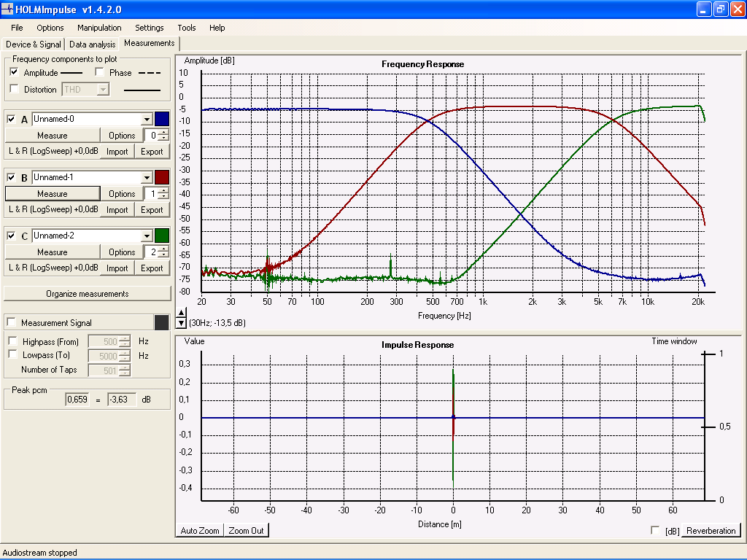Screen dimensions: 747x560
Task: Open the THD distortion dropdown
Action: click(x=103, y=90)
